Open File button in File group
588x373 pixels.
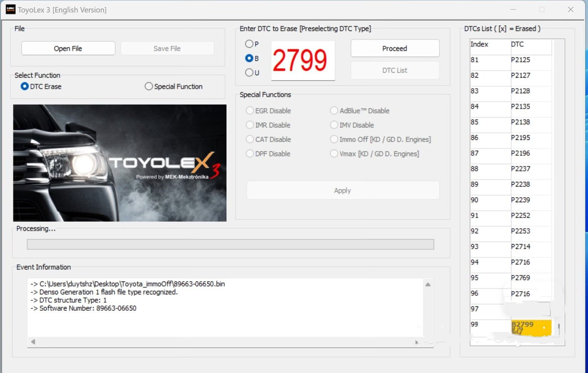[68, 48]
